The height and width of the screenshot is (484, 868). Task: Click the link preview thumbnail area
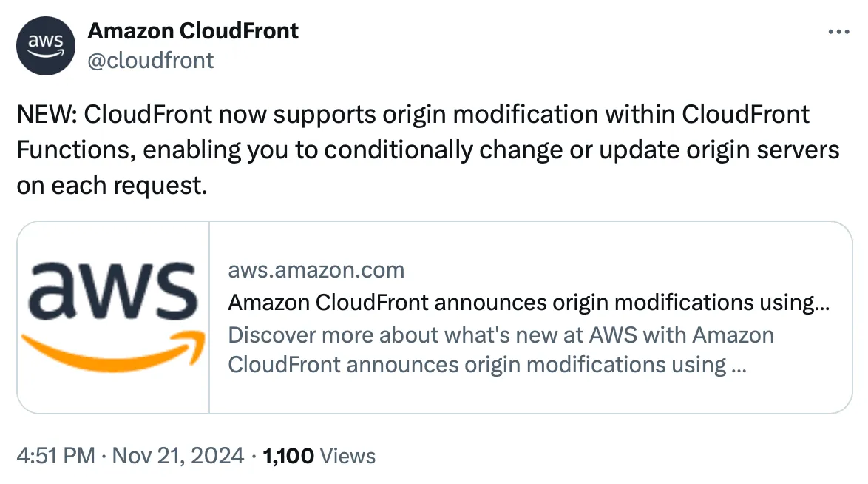coord(111,315)
